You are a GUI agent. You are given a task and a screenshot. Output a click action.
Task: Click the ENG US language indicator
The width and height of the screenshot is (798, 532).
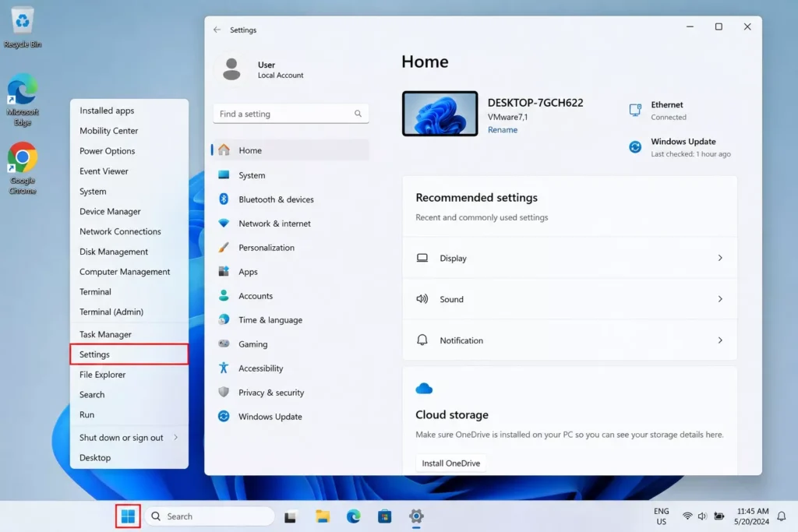(x=661, y=516)
